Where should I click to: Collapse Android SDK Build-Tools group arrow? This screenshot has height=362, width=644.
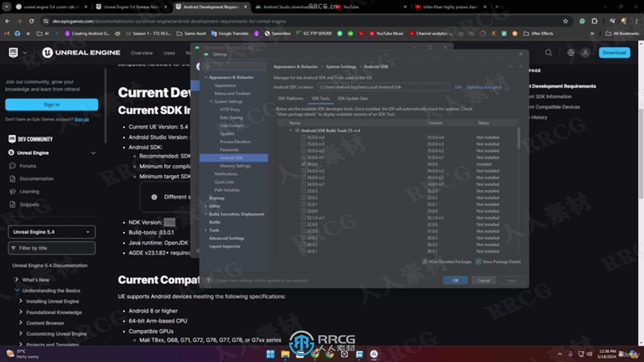(290, 130)
